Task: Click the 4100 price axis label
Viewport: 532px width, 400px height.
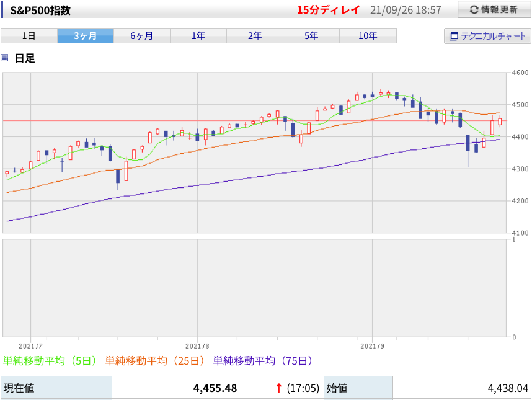Action: tap(520, 233)
